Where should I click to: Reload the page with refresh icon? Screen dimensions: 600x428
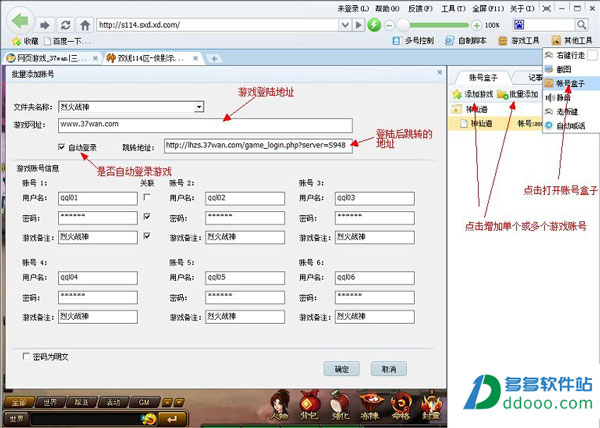[65, 25]
